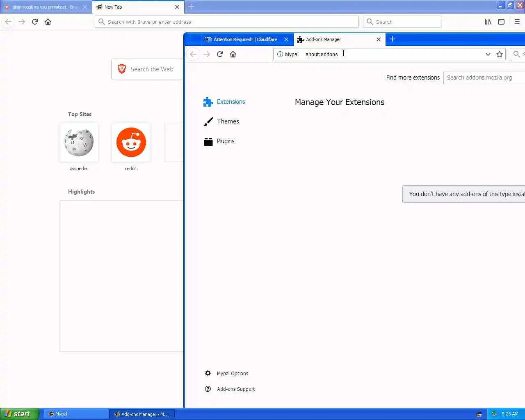
Task: Reload page in Brave window
Action: 35,22
